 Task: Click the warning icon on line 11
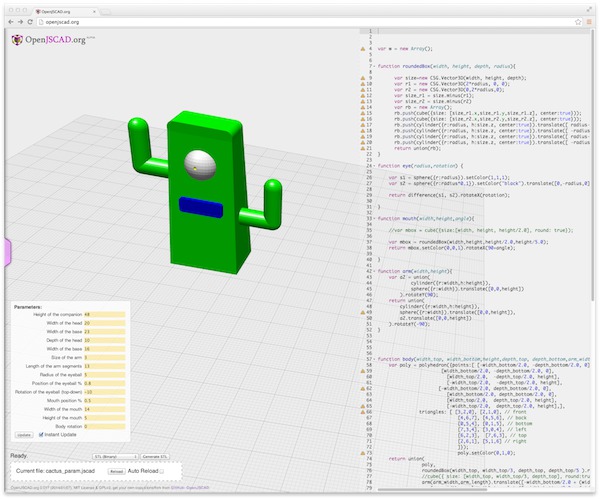(363, 90)
